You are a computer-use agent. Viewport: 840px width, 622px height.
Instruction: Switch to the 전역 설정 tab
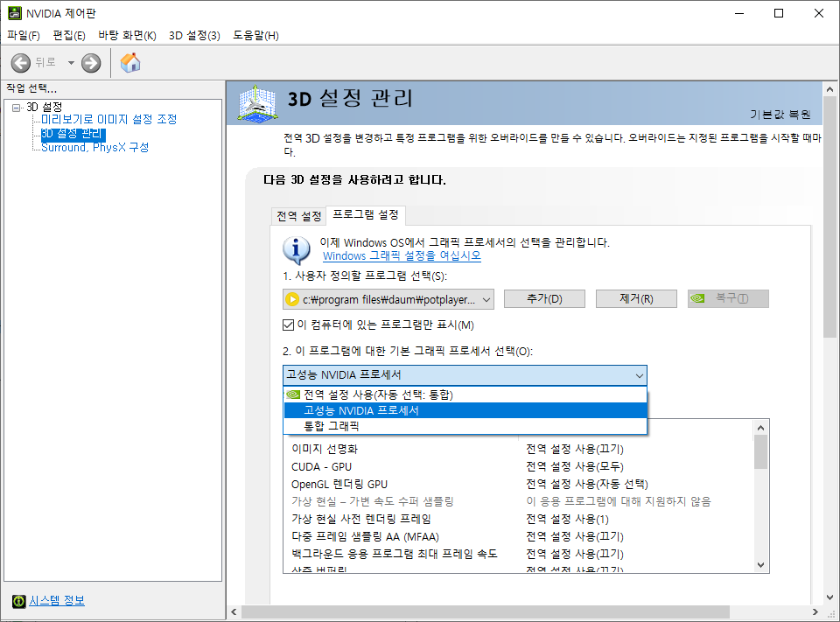pyautogui.click(x=299, y=216)
